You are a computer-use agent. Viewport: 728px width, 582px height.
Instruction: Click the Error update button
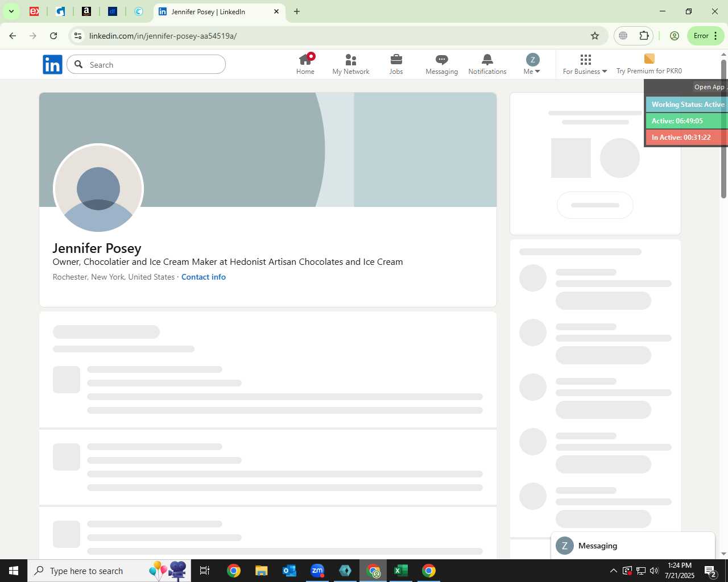click(x=706, y=36)
